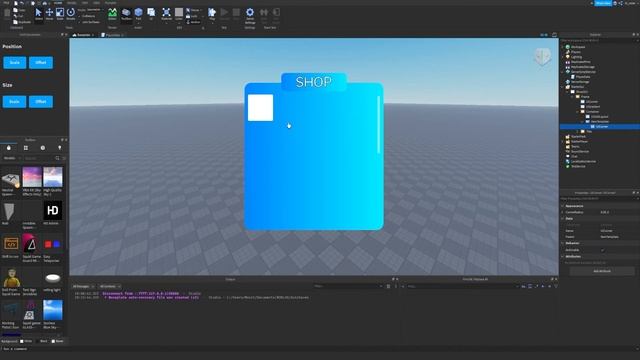Open Toolbox Inventory grid tab
The image size is (640, 360).
26,148
